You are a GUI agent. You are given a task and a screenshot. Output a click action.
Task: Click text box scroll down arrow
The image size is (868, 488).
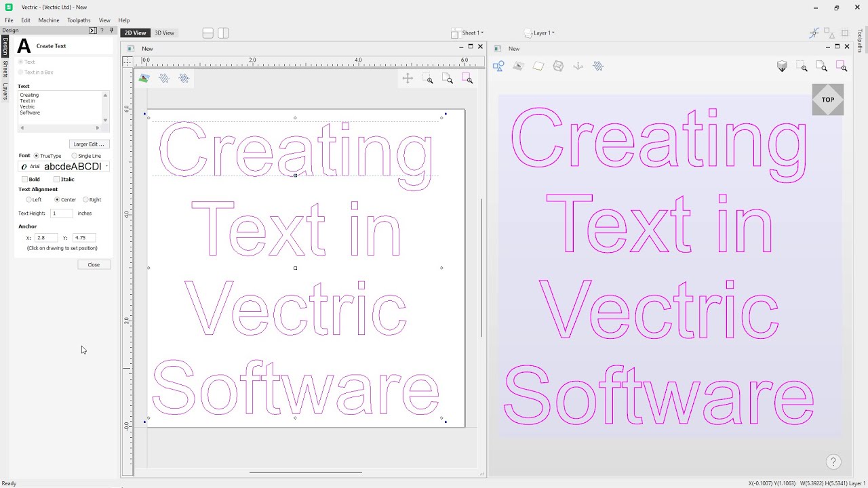point(105,120)
